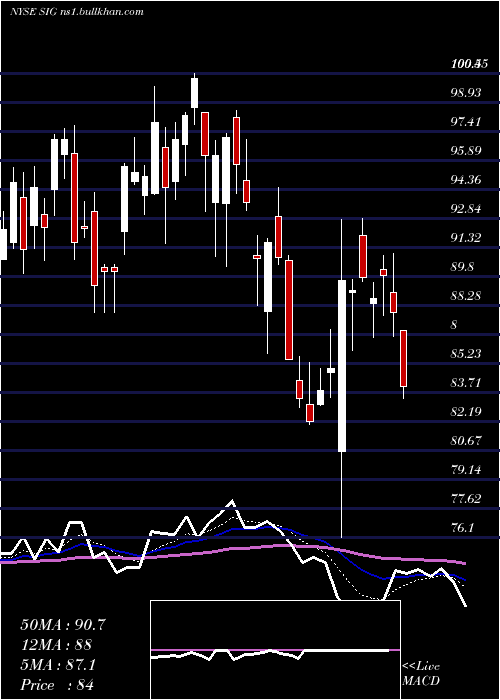Select the 83.71 price axis label
Image resolution: width=500 pixels, height=700 pixels.
click(467, 383)
